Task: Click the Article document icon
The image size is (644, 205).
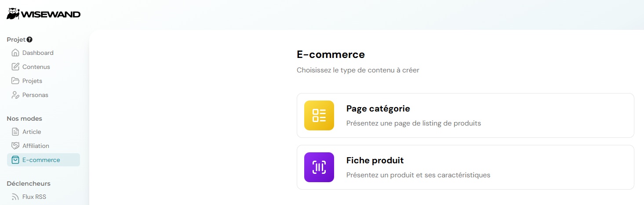Action: 15,132
